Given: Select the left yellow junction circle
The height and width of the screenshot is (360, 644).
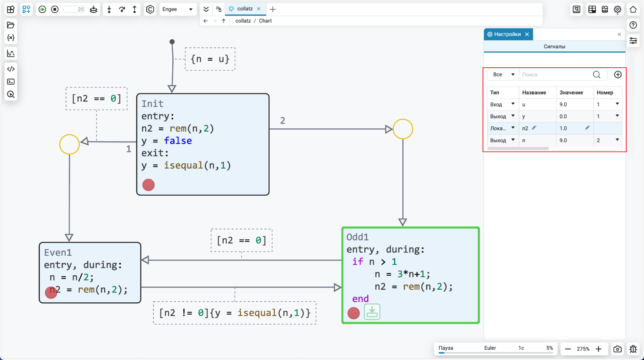Looking at the screenshot, I should [69, 144].
